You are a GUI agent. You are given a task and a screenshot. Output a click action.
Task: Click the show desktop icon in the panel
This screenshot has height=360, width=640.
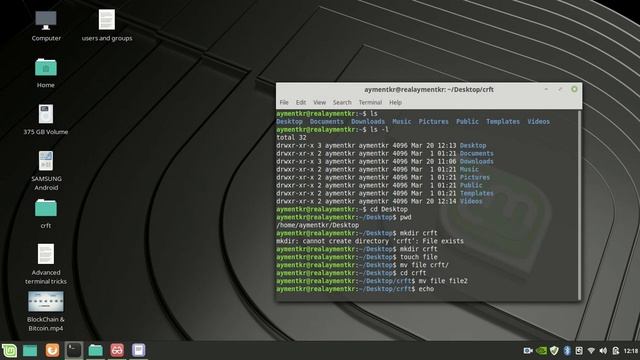coord(30,351)
